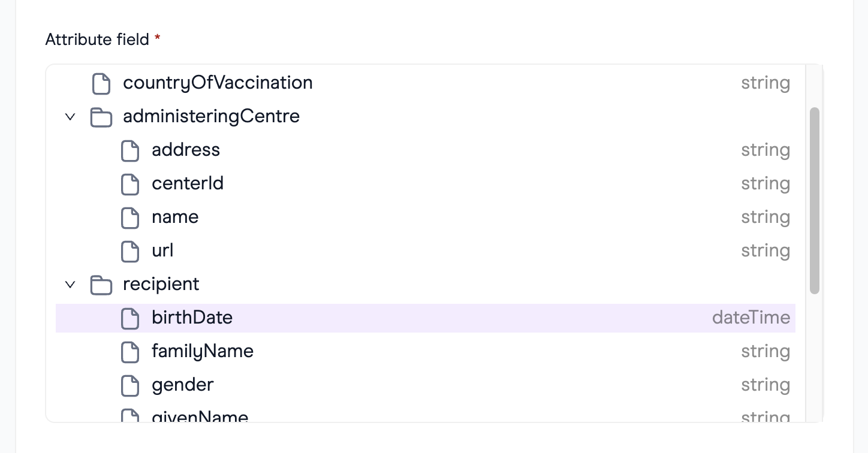Viewport: 868px width, 453px height.
Task: Click the countryOfVaccination file icon
Action: click(101, 83)
